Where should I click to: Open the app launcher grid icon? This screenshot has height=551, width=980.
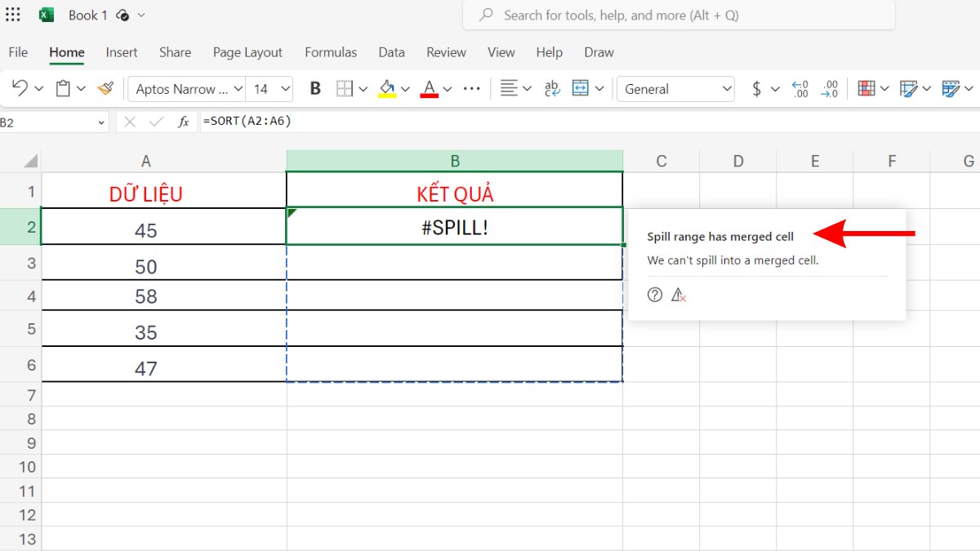pos(13,15)
